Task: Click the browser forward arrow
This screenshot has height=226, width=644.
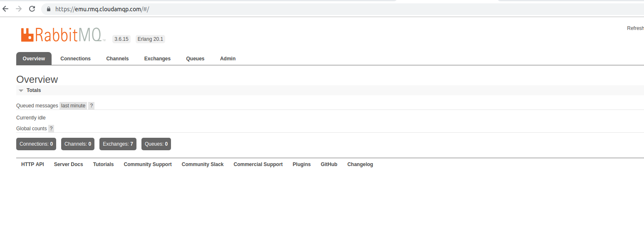Action: point(18,9)
